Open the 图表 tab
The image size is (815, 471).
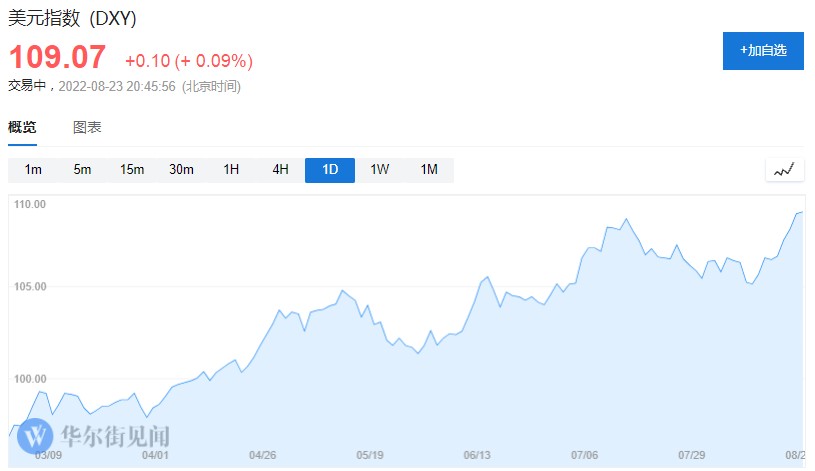(87, 127)
